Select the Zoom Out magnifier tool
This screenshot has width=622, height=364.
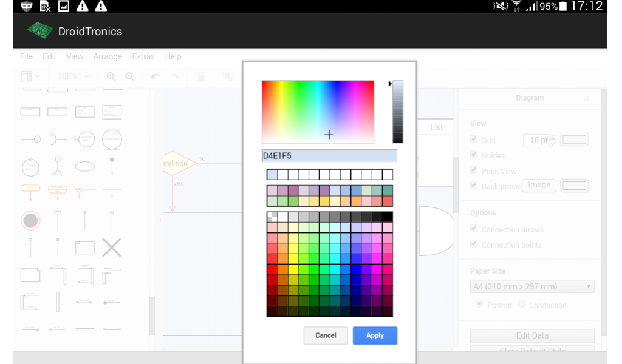[129, 76]
